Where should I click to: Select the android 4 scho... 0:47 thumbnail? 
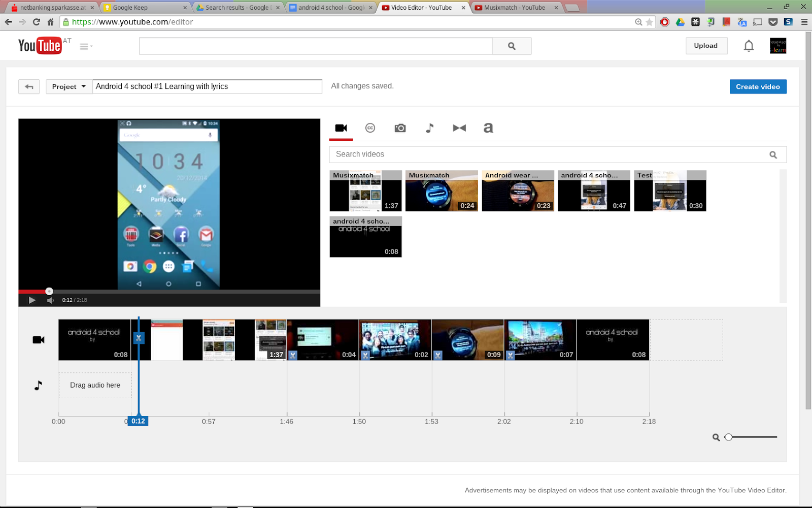[x=594, y=190]
